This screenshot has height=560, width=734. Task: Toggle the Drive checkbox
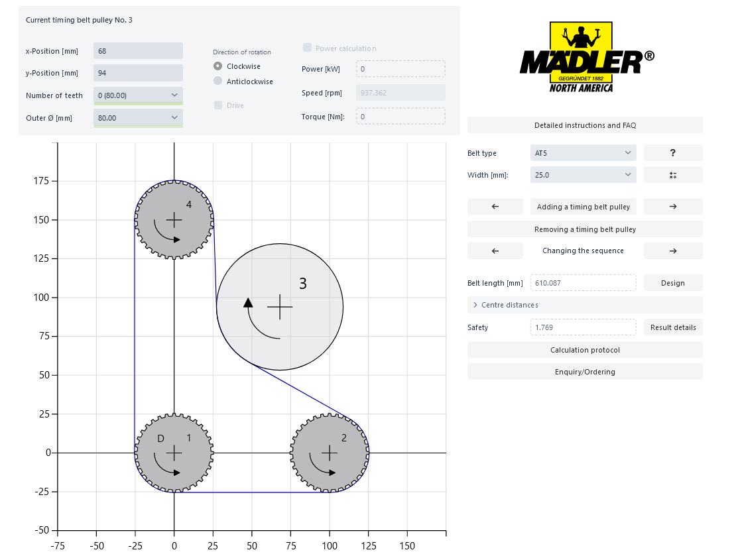click(x=218, y=105)
